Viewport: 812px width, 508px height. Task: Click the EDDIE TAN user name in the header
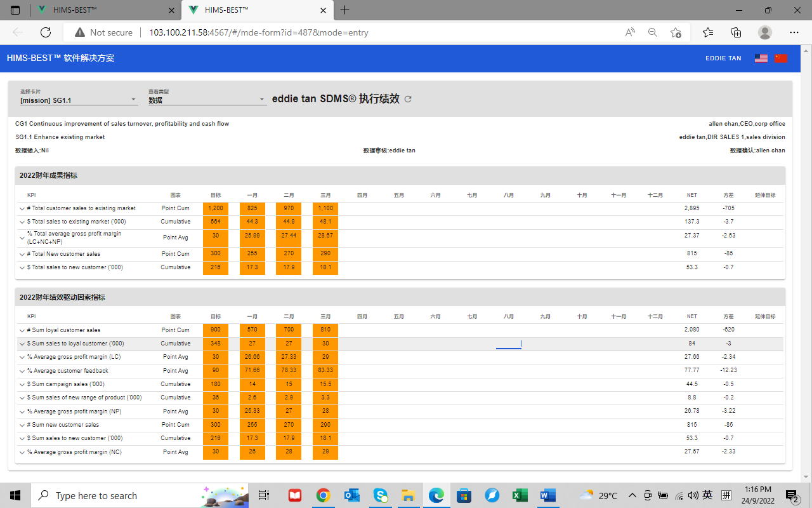coord(723,58)
